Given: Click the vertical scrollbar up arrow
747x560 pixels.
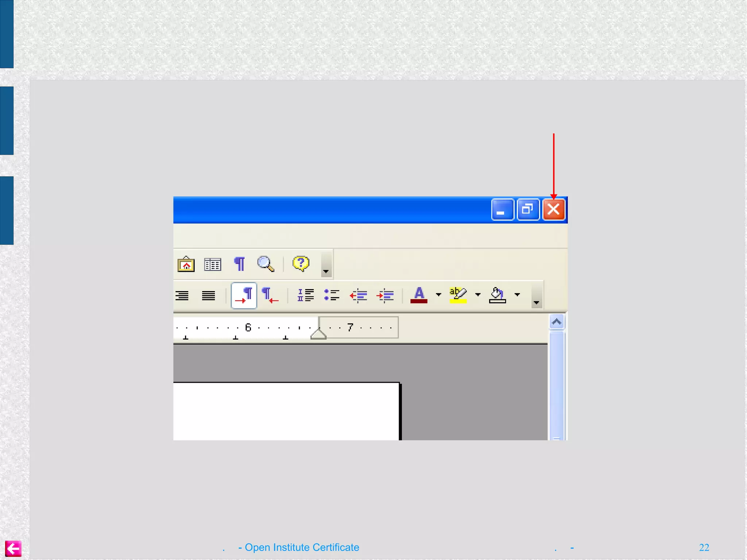Looking at the screenshot, I should [x=557, y=322].
